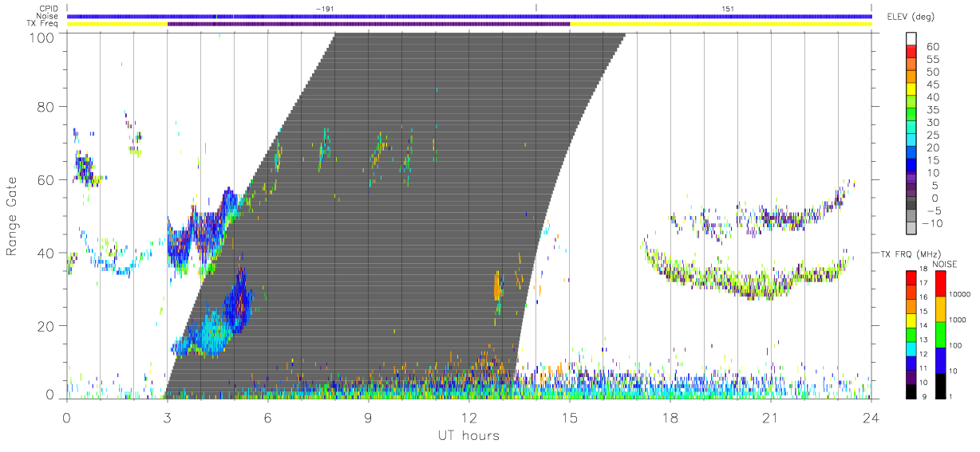Pick the green 30–35 ELEV colorbar segment
The image size is (980, 452).
click(x=912, y=115)
